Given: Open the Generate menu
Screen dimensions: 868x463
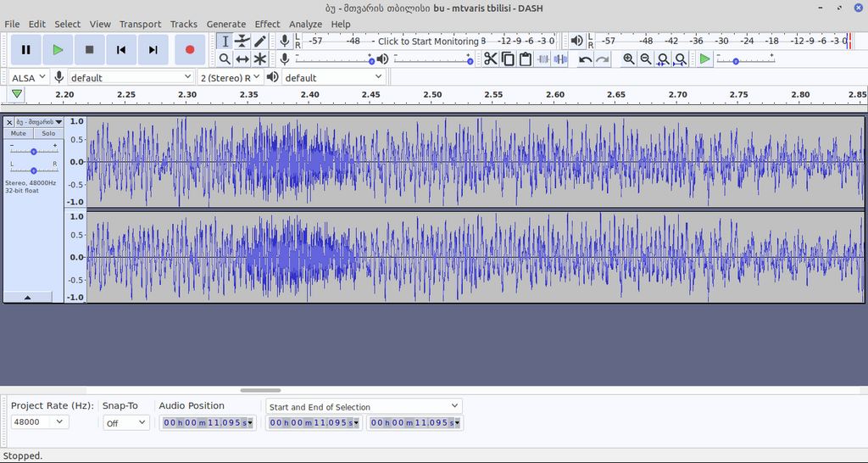Looking at the screenshot, I should [225, 24].
